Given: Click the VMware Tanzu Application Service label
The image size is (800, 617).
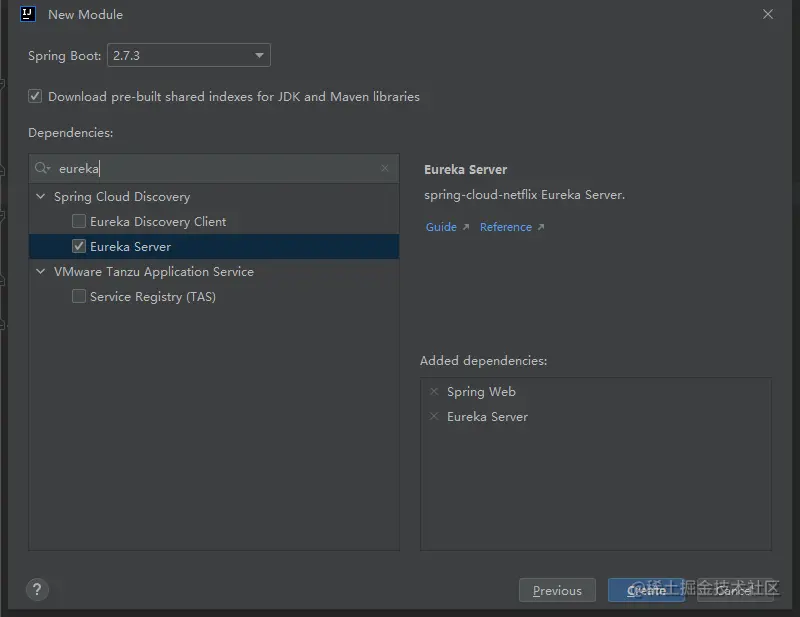Looking at the screenshot, I should click(x=154, y=272).
